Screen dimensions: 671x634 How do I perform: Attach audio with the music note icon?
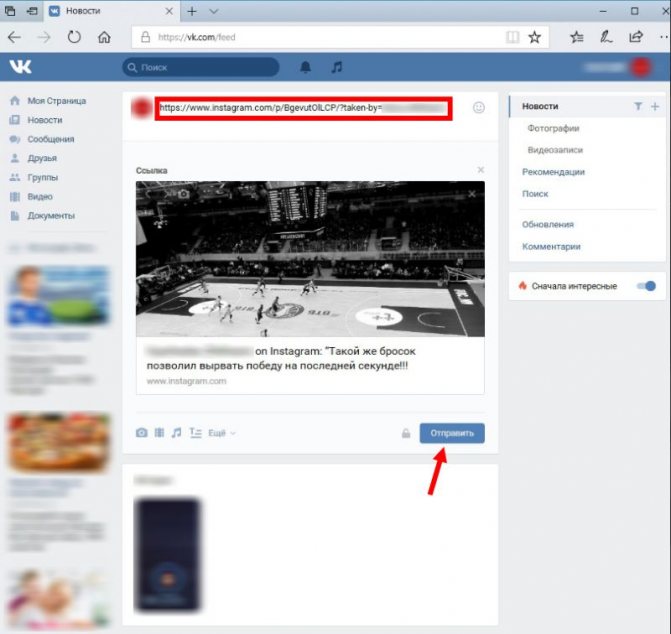coord(176,433)
